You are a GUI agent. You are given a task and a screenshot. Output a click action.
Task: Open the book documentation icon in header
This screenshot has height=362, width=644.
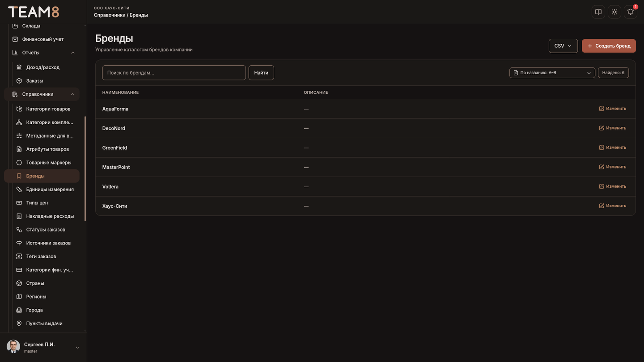pyautogui.click(x=598, y=12)
